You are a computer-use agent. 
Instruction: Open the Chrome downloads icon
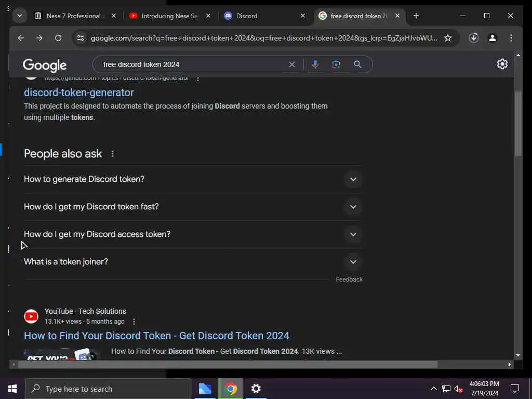click(474, 37)
